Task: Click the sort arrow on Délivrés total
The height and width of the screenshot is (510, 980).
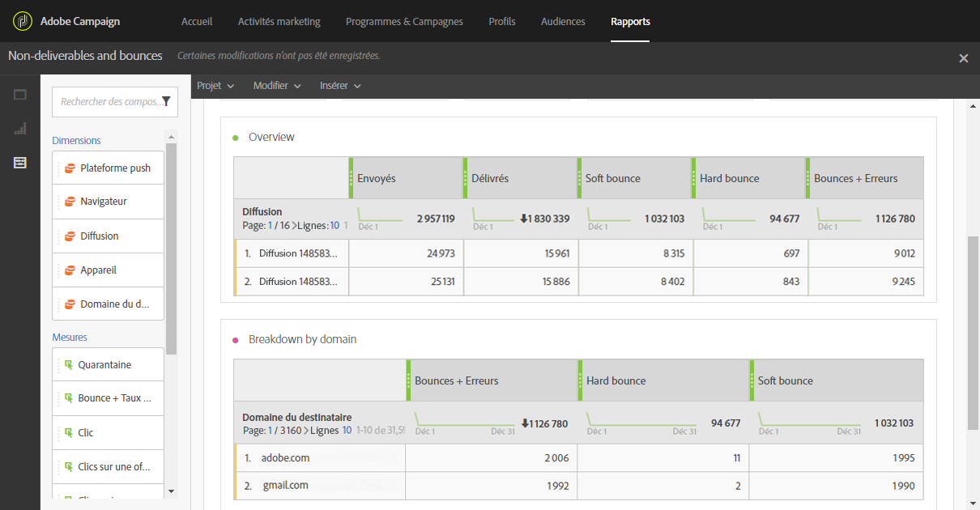Action: point(525,219)
